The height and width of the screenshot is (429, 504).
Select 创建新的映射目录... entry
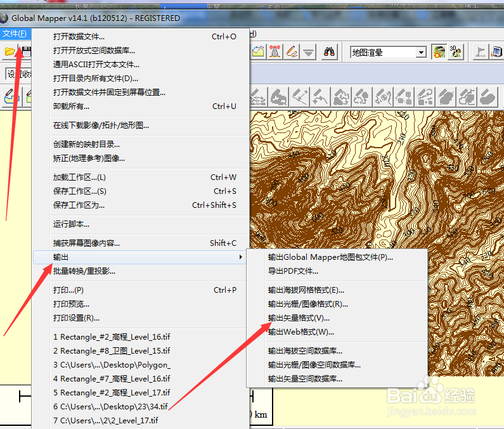(141, 144)
